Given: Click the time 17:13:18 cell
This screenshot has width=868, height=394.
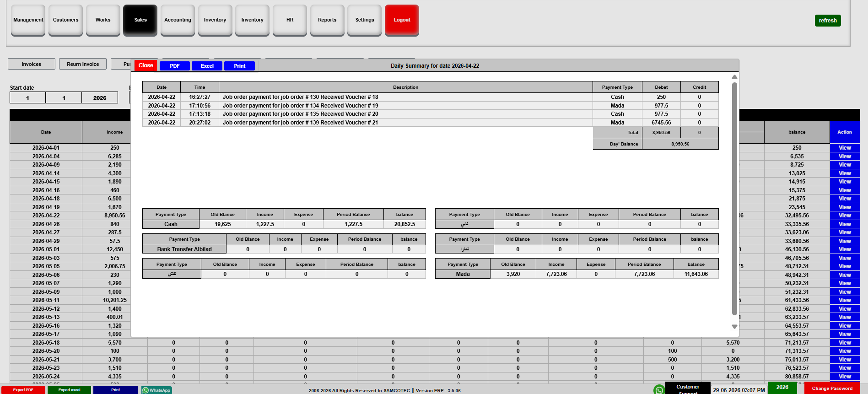Looking at the screenshot, I should (200, 114).
